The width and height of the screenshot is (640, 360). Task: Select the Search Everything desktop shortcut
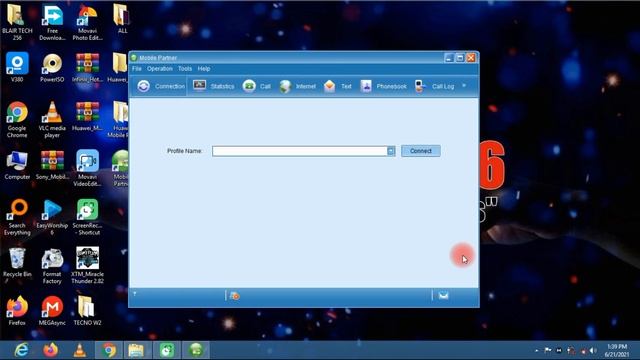point(17,217)
